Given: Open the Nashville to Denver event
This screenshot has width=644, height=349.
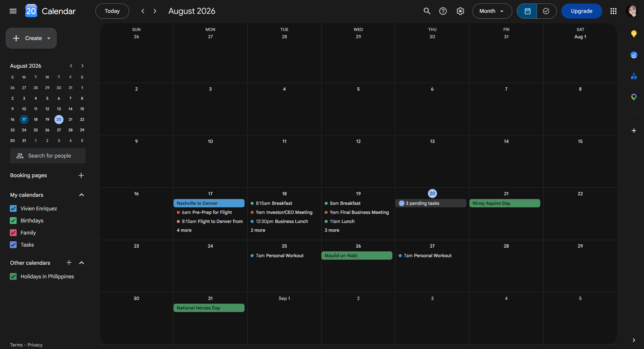Looking at the screenshot, I should click(x=209, y=203).
